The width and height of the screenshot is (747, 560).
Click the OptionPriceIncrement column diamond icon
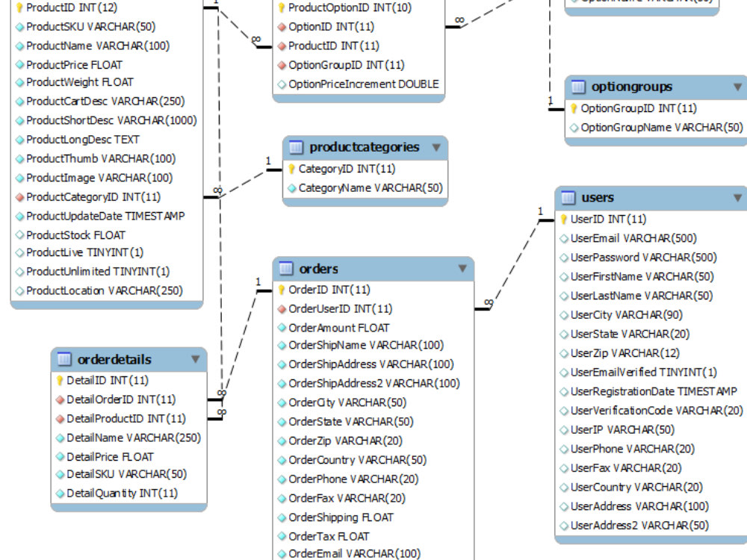tap(282, 85)
